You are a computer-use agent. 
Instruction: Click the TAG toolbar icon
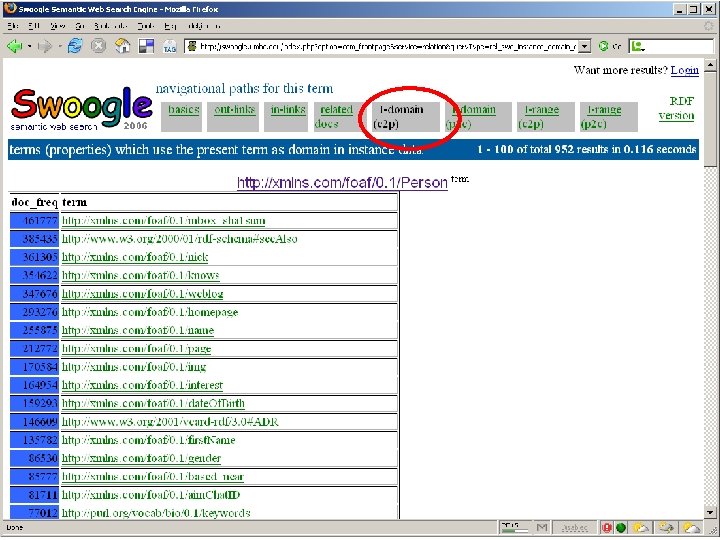click(169, 46)
